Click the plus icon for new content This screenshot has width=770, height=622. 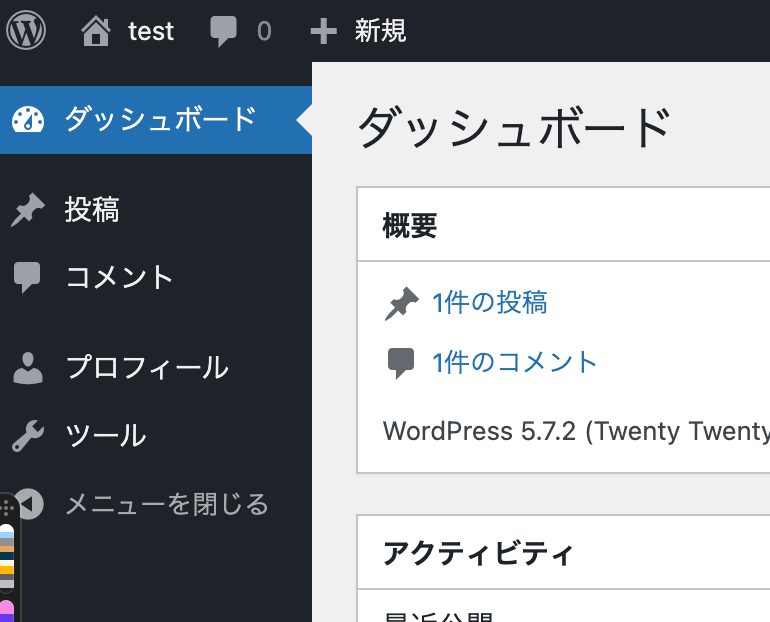(x=324, y=31)
